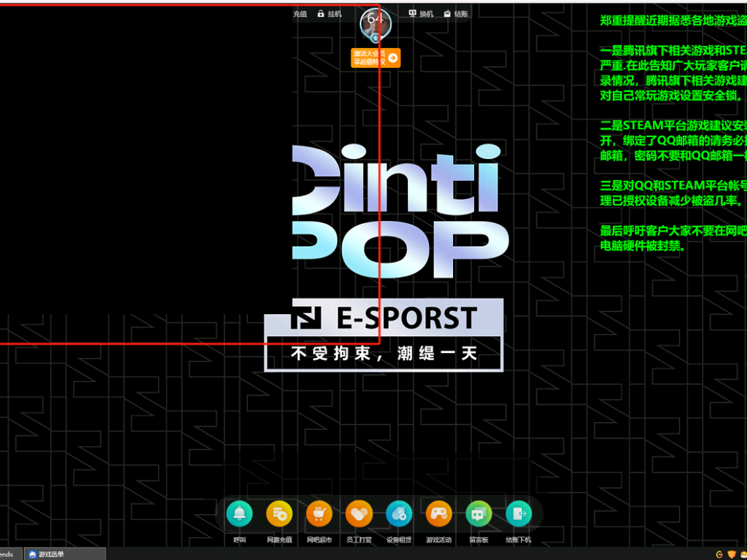This screenshot has height=560, width=747.
Task: Select 结账 in the top bar
Action: point(456,14)
